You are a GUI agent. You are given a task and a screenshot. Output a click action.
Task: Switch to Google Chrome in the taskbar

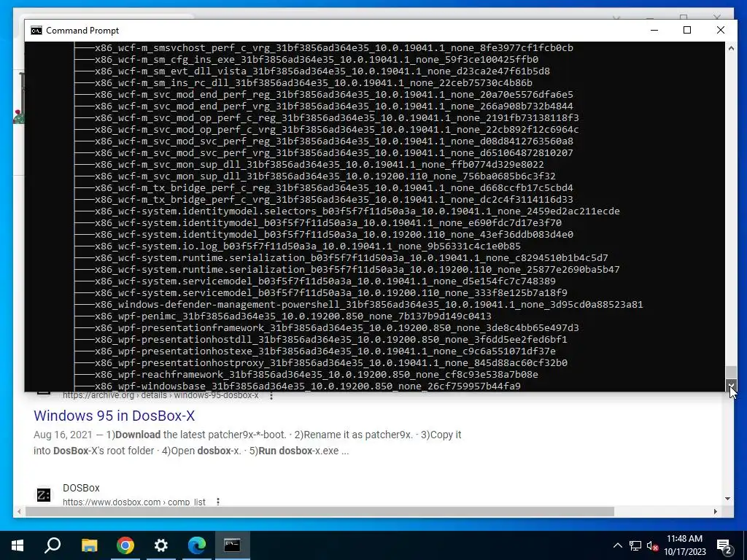coord(125,545)
